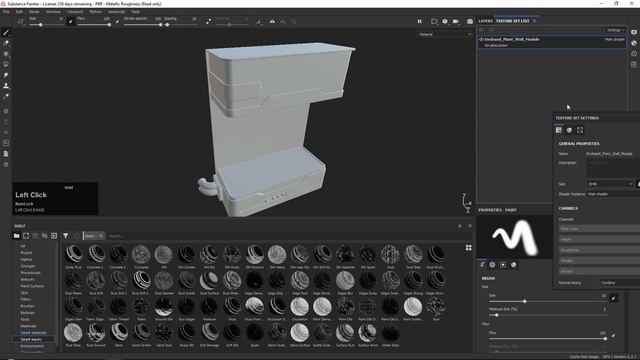Select Smart masks shelf category

point(31,339)
